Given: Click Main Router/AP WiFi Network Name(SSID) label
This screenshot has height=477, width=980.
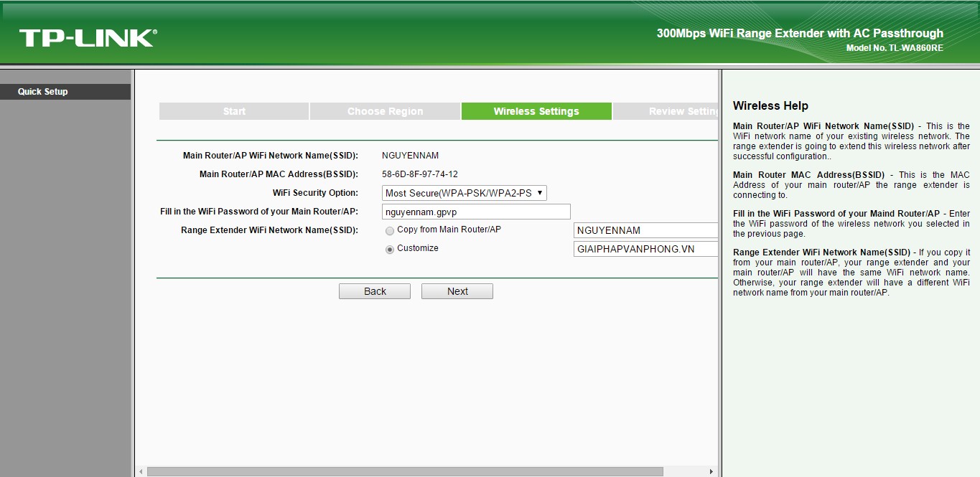Looking at the screenshot, I should (271, 156).
